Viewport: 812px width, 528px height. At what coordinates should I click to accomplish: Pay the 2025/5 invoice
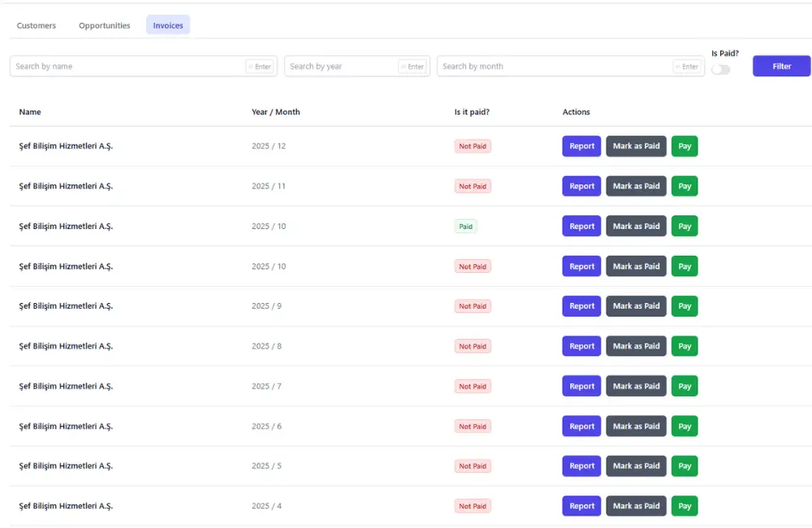point(685,465)
